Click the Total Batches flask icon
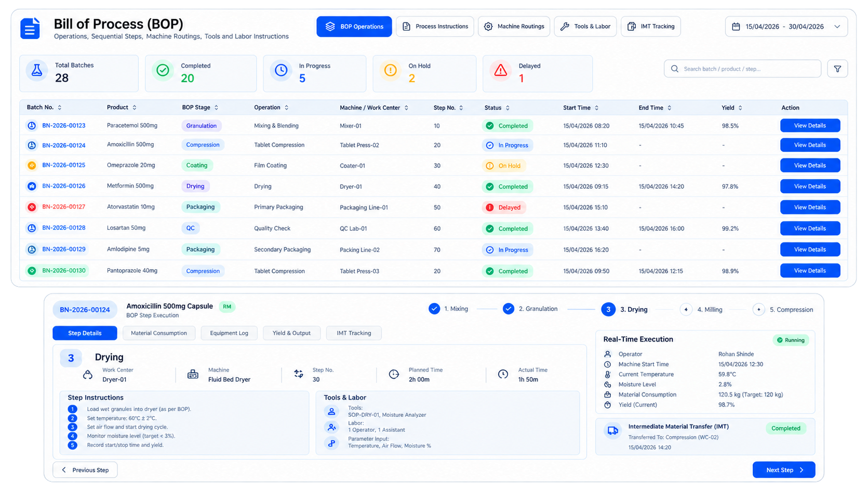The width and height of the screenshot is (868, 489). click(37, 70)
